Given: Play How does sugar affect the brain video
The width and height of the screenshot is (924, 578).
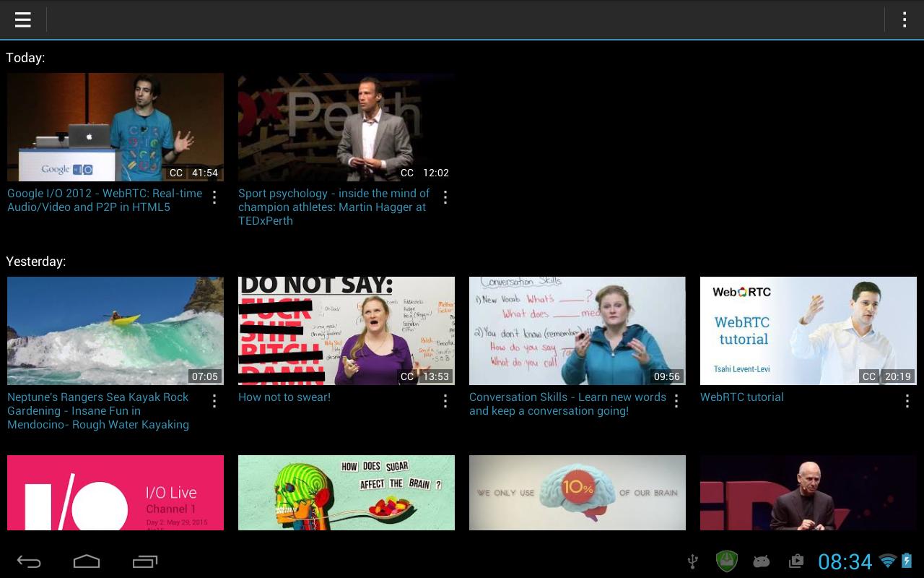Looking at the screenshot, I should click(346, 492).
